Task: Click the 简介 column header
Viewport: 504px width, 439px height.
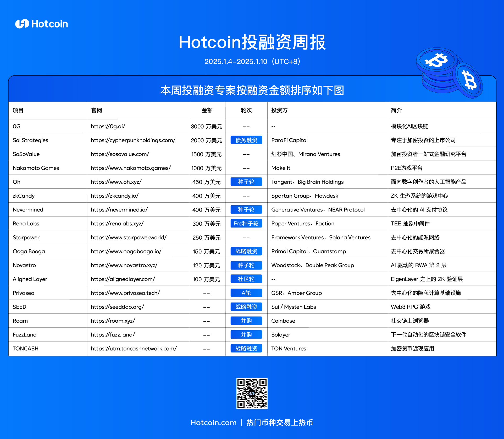Action: pyautogui.click(x=396, y=110)
